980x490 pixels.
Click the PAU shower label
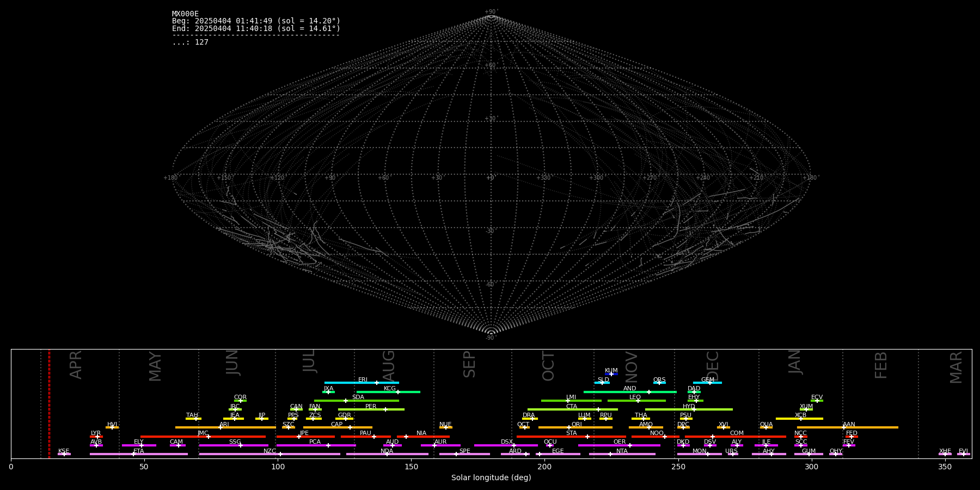click(x=365, y=433)
